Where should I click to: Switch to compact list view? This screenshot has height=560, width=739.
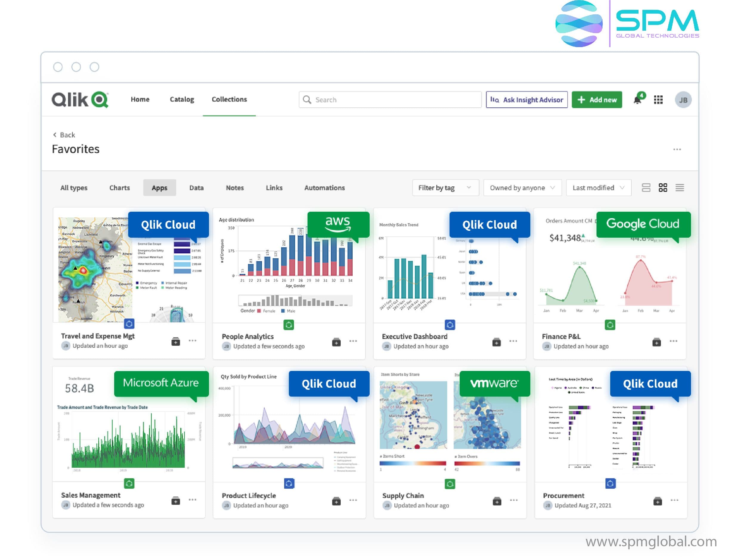(680, 188)
